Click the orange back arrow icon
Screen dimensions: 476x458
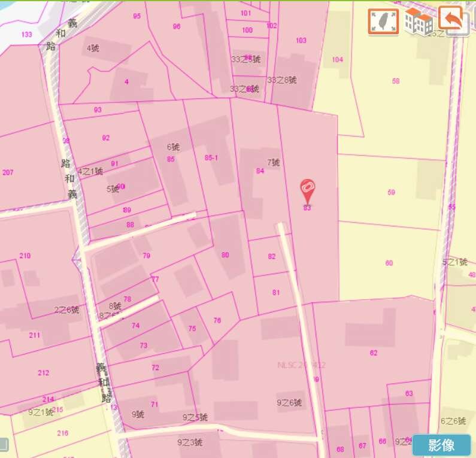(x=453, y=20)
